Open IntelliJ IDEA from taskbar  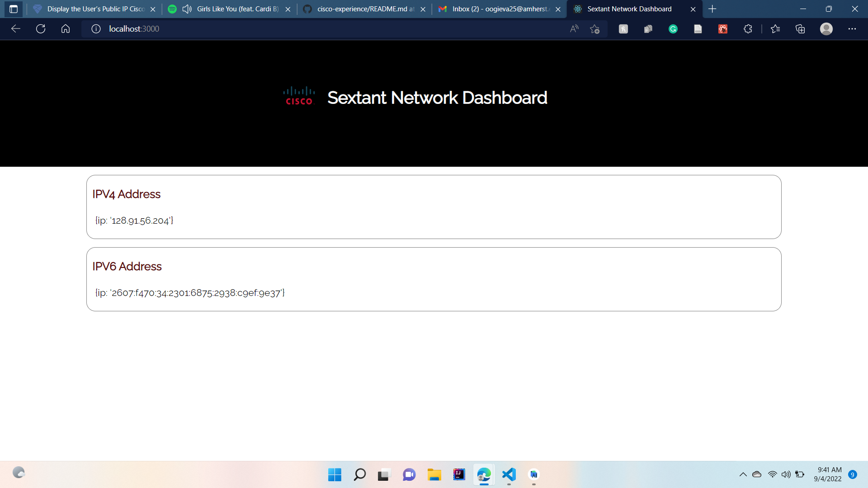tap(459, 474)
